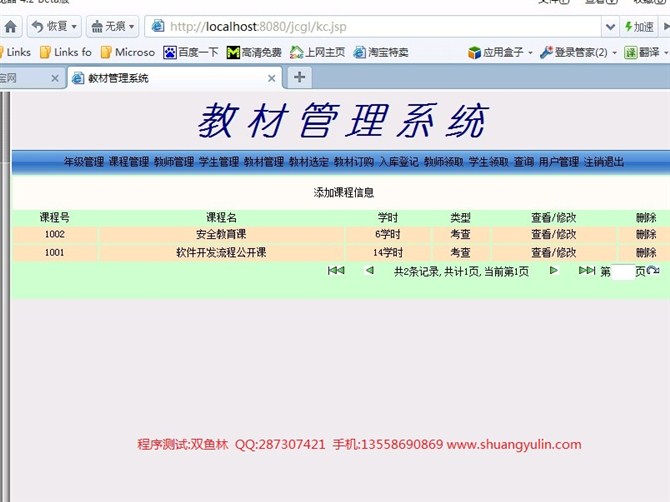Open 教材订购 menu
The height and width of the screenshot is (502, 670).
(x=354, y=161)
